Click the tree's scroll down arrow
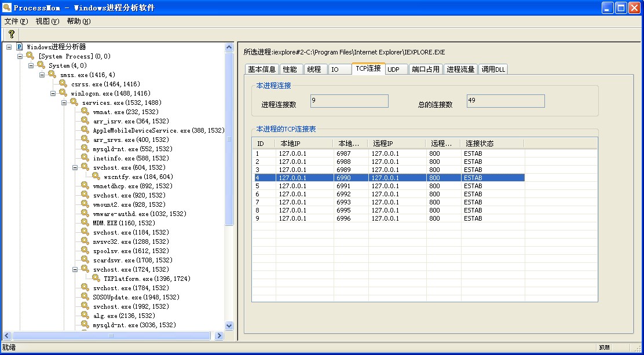The image size is (644, 355). point(229,326)
